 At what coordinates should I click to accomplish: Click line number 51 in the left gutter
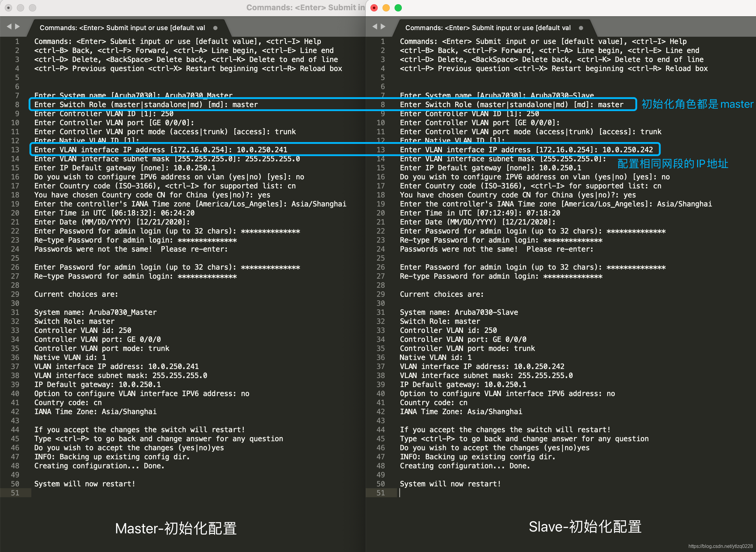(x=15, y=493)
